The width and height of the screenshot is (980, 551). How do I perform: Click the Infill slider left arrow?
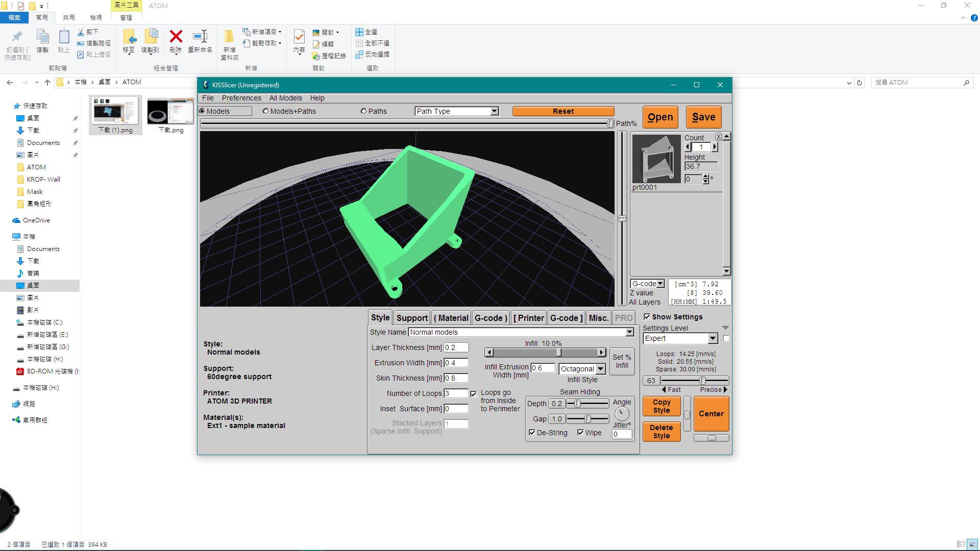tap(489, 353)
